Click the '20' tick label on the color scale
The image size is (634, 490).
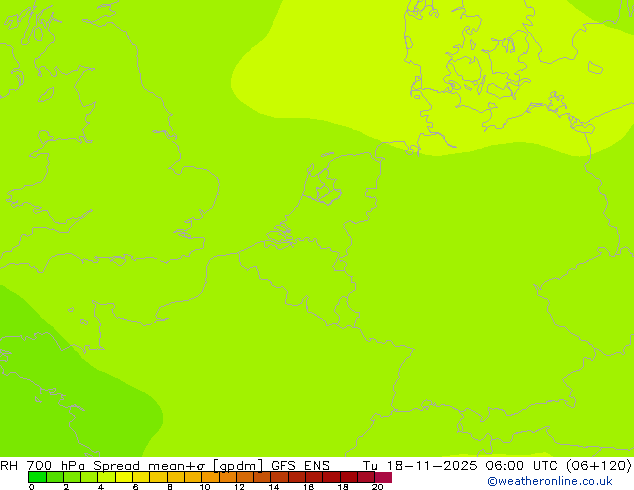coord(377,487)
